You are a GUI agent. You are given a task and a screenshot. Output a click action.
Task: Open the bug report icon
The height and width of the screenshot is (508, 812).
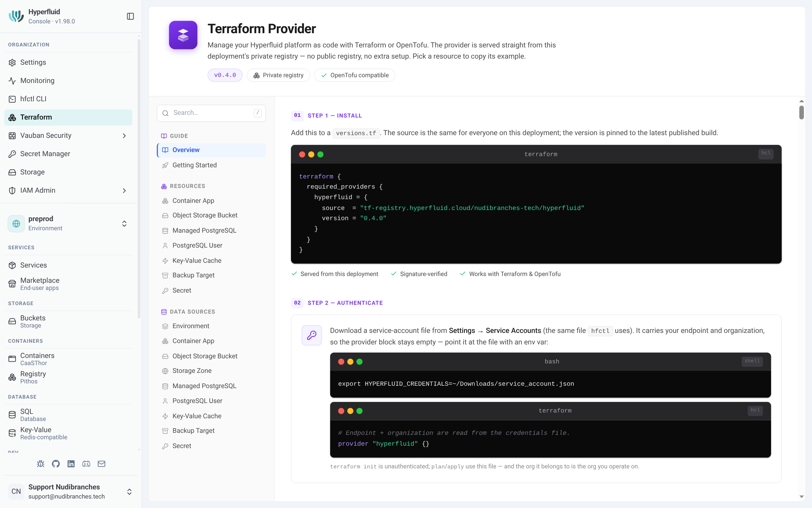[x=41, y=464]
